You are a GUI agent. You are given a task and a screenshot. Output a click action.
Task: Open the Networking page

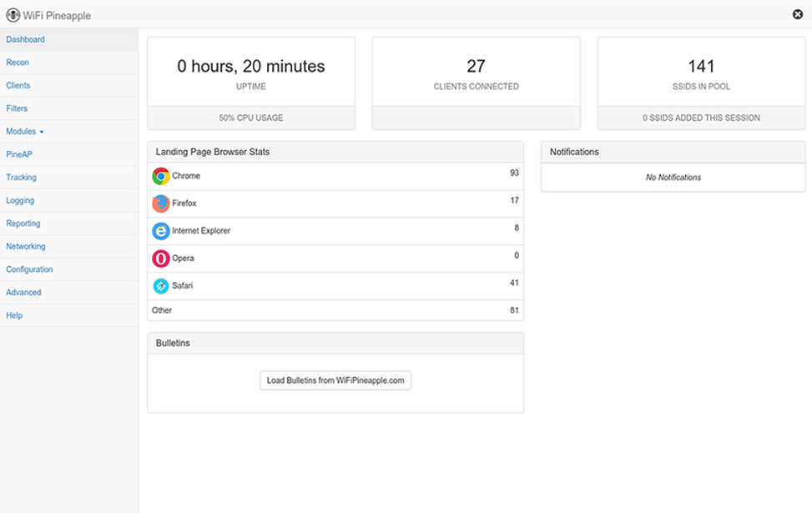coord(26,247)
